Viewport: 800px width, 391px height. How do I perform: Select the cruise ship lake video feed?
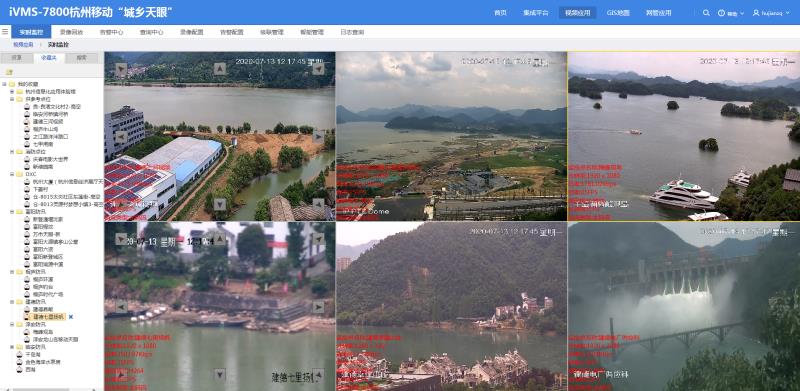coord(684,136)
